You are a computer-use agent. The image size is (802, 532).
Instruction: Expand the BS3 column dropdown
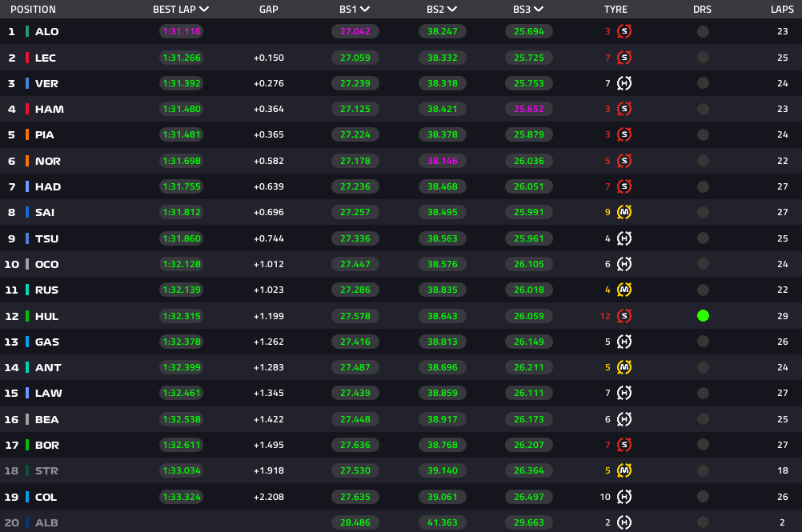538,10
